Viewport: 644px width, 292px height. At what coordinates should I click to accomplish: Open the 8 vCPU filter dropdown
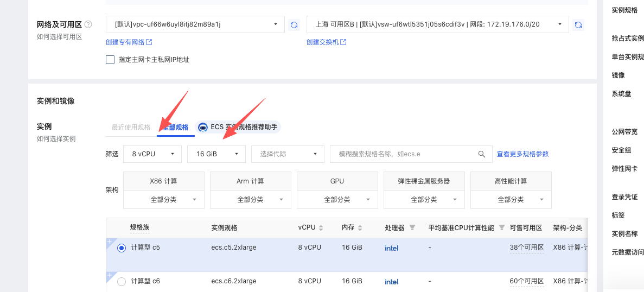click(x=152, y=154)
